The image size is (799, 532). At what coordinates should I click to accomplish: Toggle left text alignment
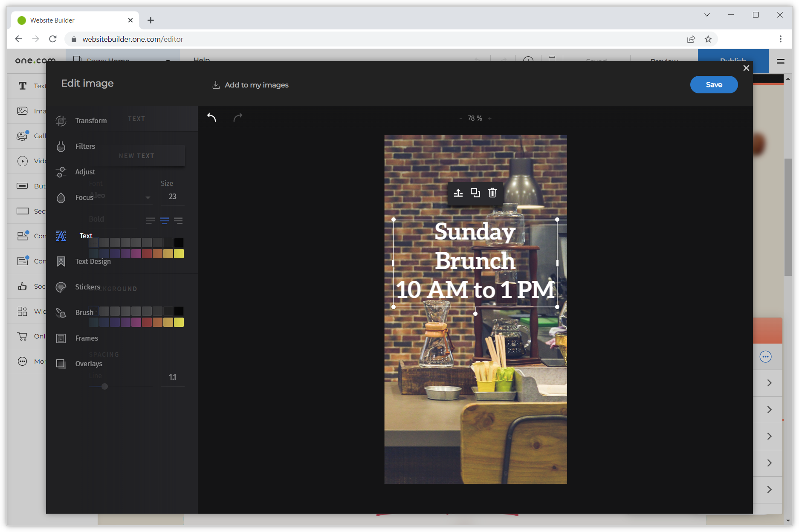(x=150, y=220)
